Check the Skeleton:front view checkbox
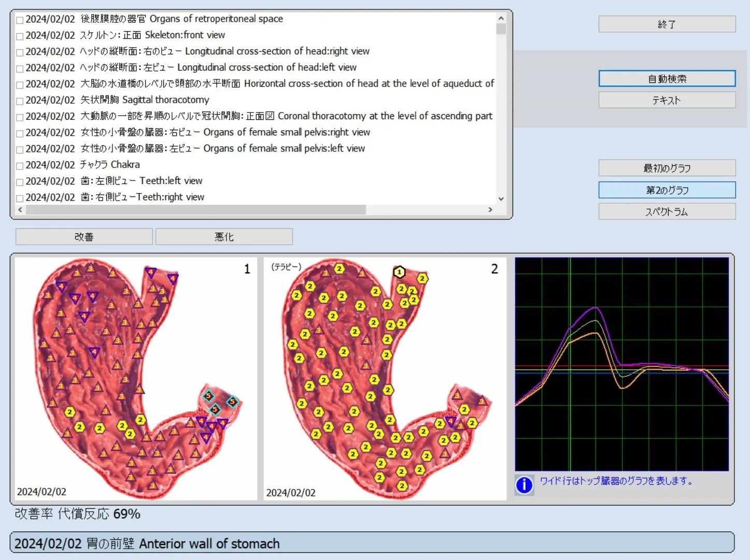The width and height of the screenshot is (750, 560). 20,36
